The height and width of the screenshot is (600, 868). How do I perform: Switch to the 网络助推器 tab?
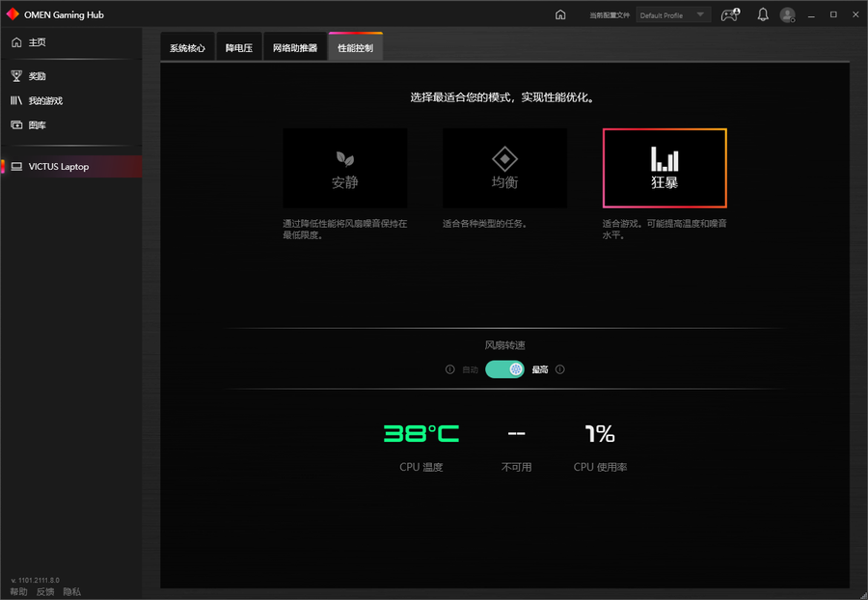294,47
